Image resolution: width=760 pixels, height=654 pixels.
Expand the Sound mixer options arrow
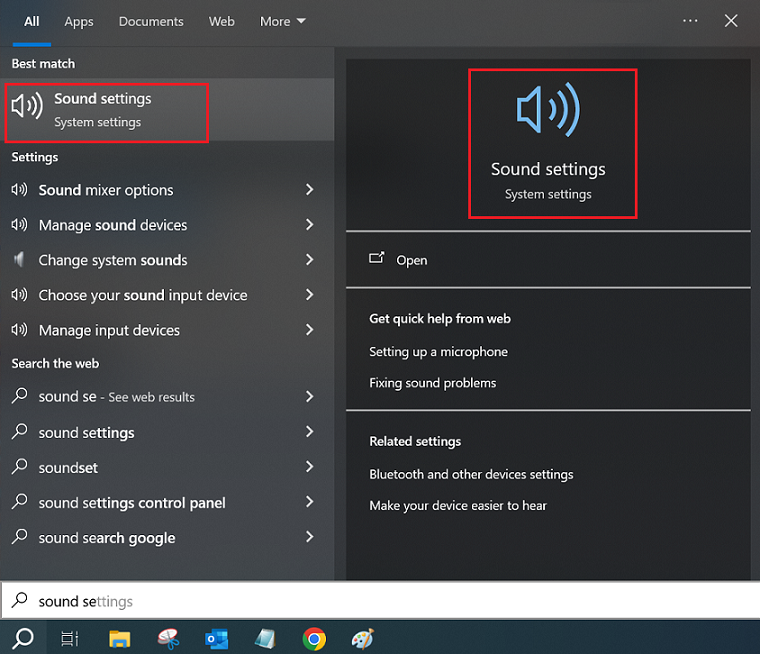tap(309, 190)
